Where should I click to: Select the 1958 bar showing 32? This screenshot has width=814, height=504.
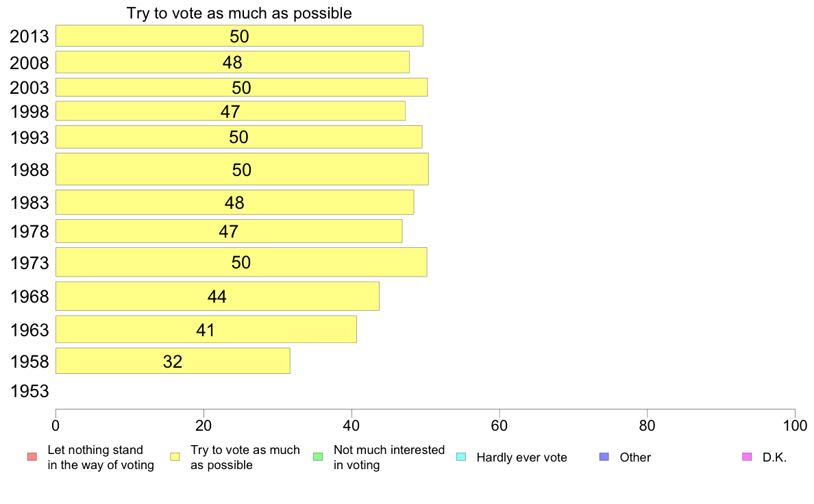pos(173,362)
